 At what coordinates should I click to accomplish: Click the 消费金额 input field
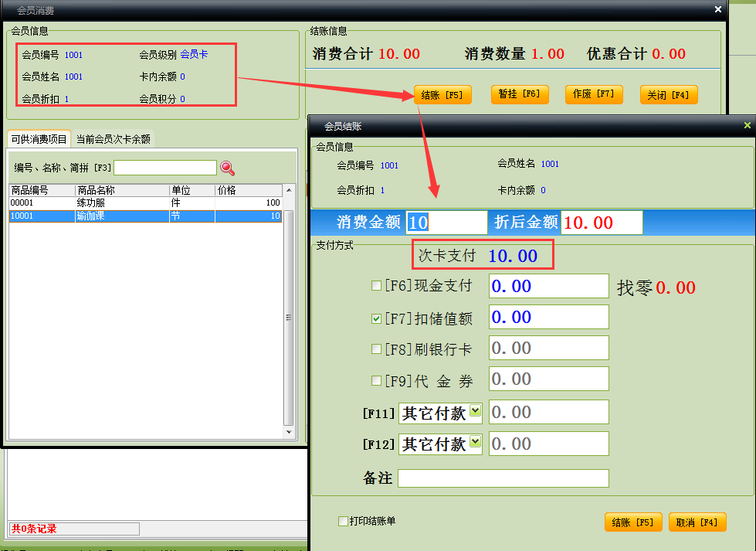point(446,223)
